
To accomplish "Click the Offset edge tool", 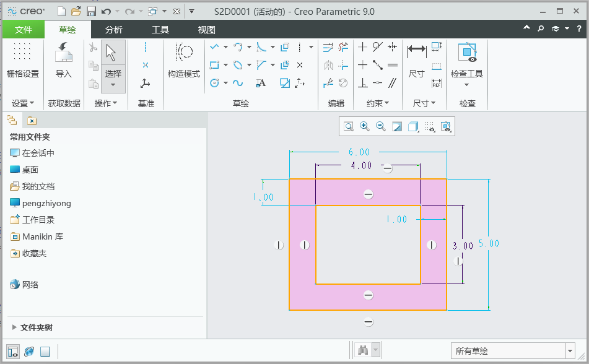I will pyautogui.click(x=285, y=47).
